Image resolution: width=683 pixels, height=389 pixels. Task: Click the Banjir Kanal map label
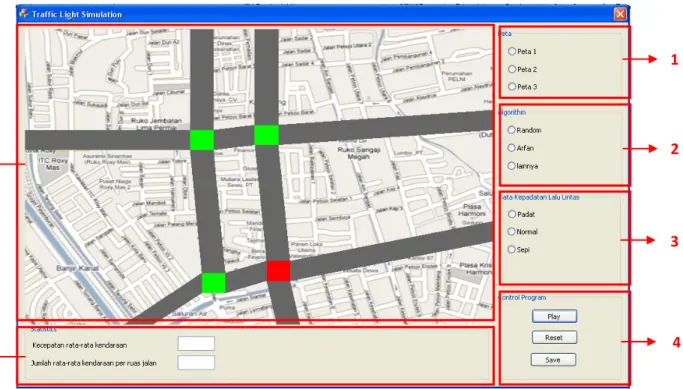click(78, 268)
